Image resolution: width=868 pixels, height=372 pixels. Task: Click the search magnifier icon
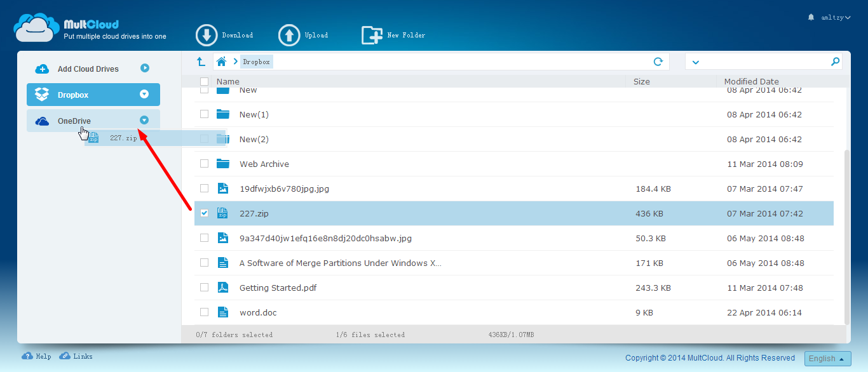(x=835, y=62)
